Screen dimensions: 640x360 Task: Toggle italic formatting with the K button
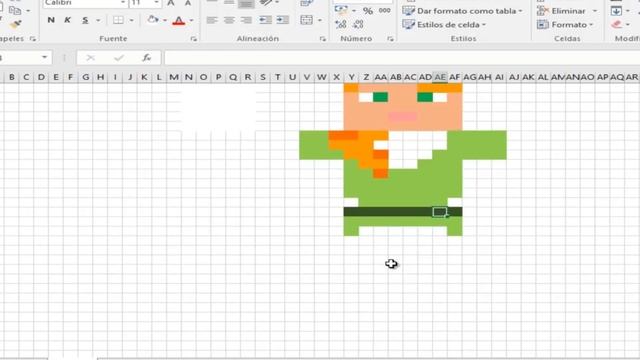point(68,20)
